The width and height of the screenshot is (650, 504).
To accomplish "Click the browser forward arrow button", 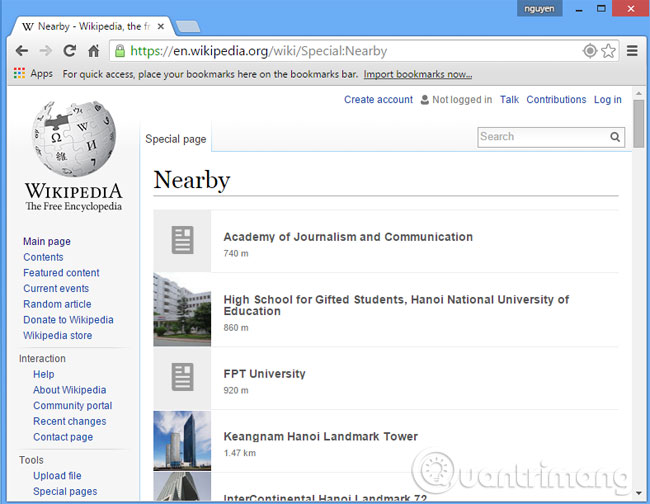I will pos(46,51).
